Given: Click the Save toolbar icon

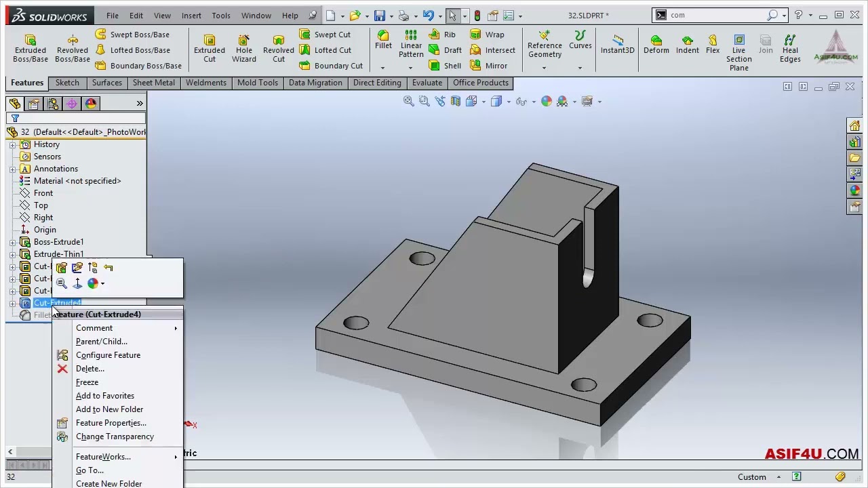Looking at the screenshot, I should point(380,16).
